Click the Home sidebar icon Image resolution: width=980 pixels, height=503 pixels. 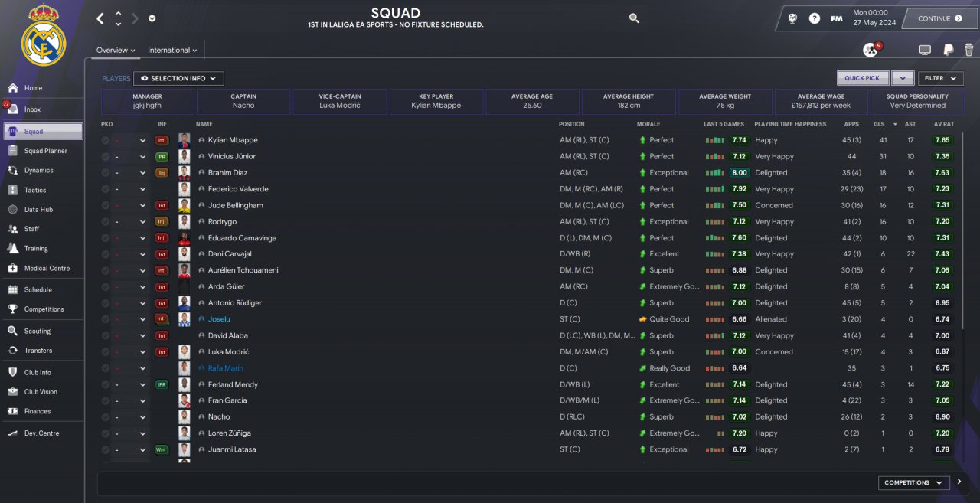(x=12, y=88)
